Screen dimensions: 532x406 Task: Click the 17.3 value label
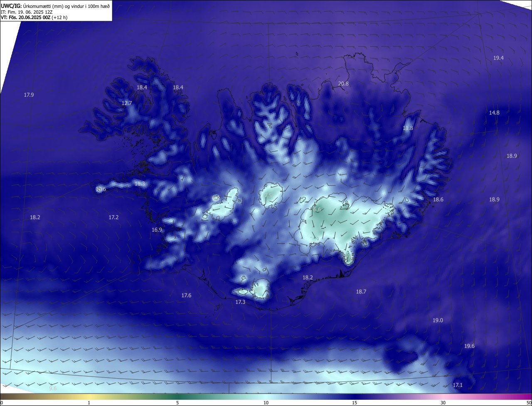(x=240, y=302)
